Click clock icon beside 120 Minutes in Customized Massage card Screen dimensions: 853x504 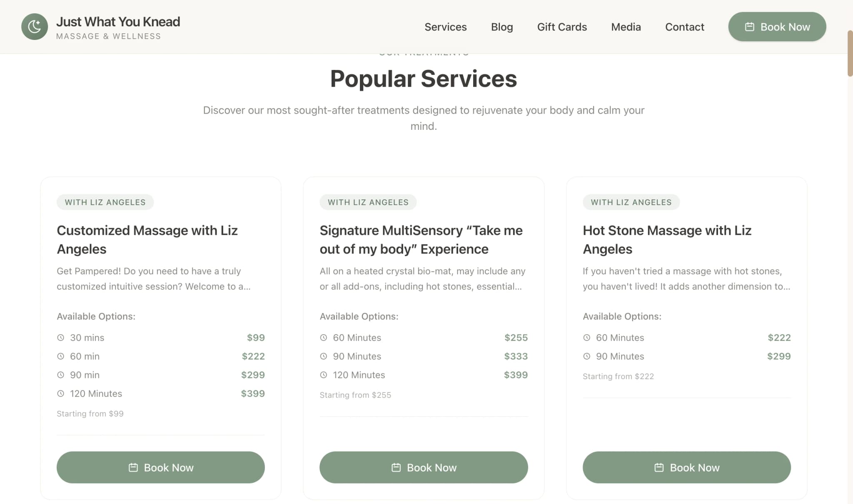(x=61, y=393)
